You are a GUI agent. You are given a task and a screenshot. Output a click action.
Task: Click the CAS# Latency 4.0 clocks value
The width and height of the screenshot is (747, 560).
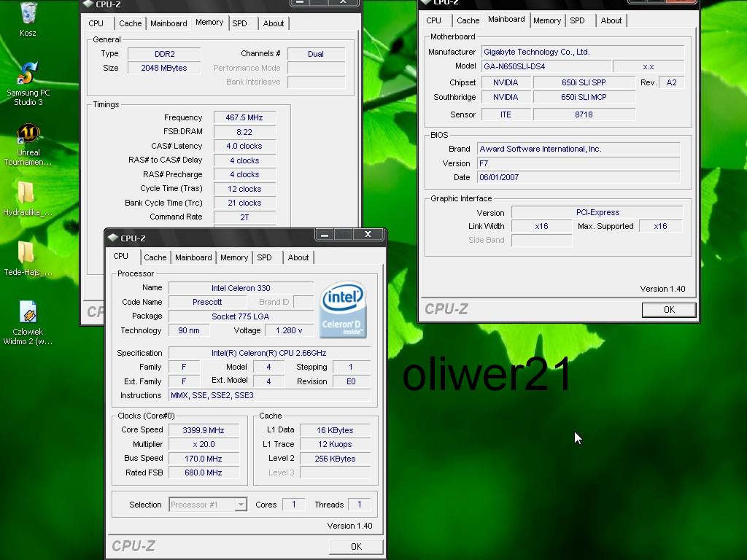[244, 146]
